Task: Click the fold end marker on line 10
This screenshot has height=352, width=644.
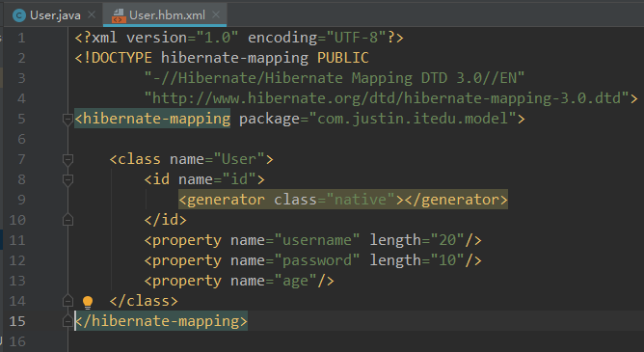Action: coord(67,220)
